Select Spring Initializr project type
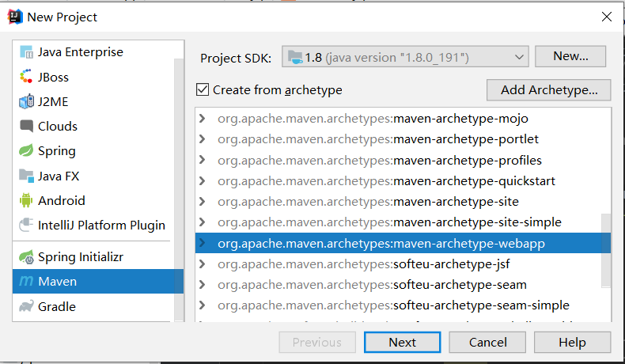625x364 pixels. point(81,257)
